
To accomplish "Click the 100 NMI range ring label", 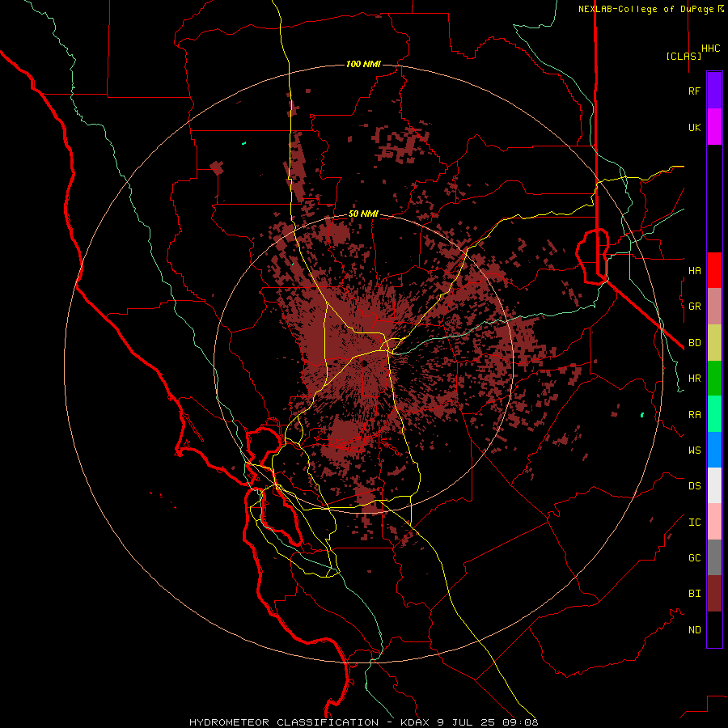I will [363, 64].
